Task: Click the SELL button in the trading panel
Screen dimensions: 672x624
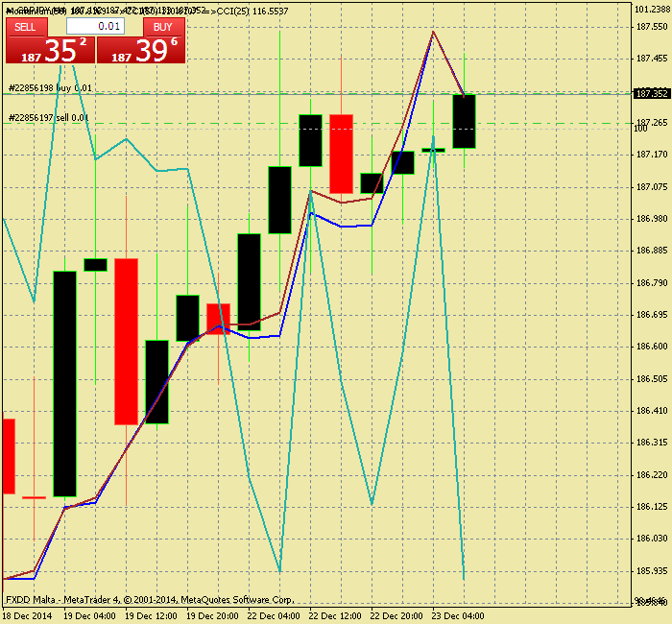Action: 26,27
